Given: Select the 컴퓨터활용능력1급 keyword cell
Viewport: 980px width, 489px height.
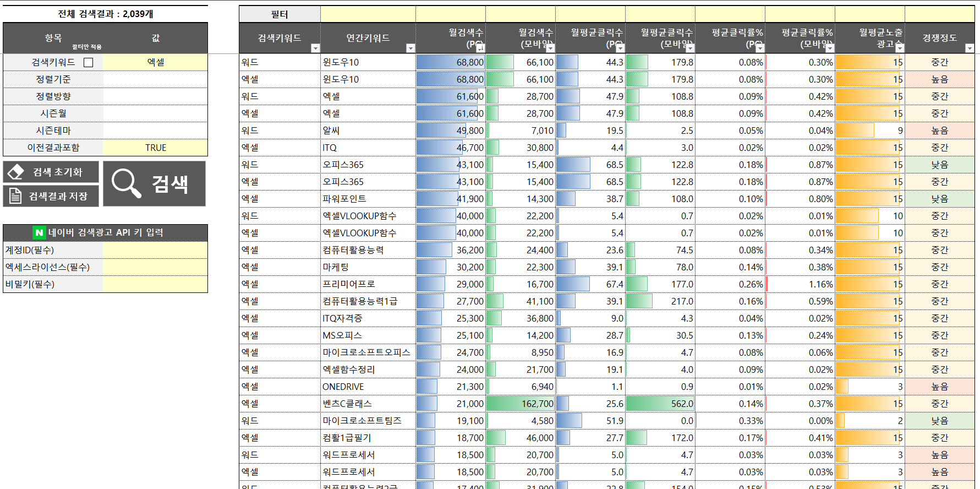Looking at the screenshot, I should pos(368,301).
